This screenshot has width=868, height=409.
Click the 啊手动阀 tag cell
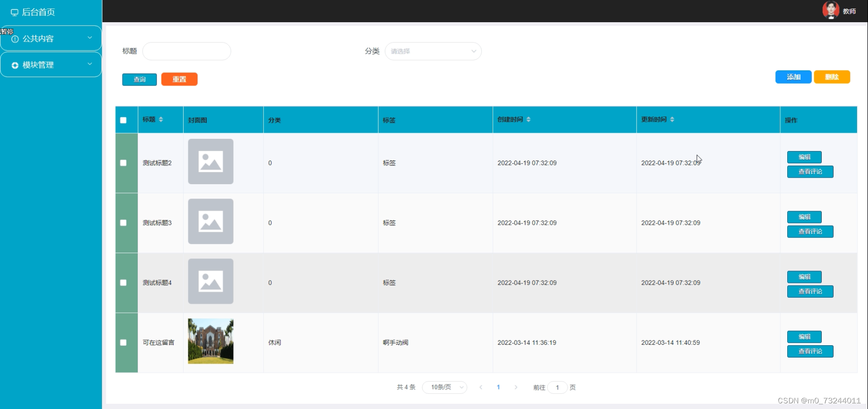pyautogui.click(x=396, y=343)
